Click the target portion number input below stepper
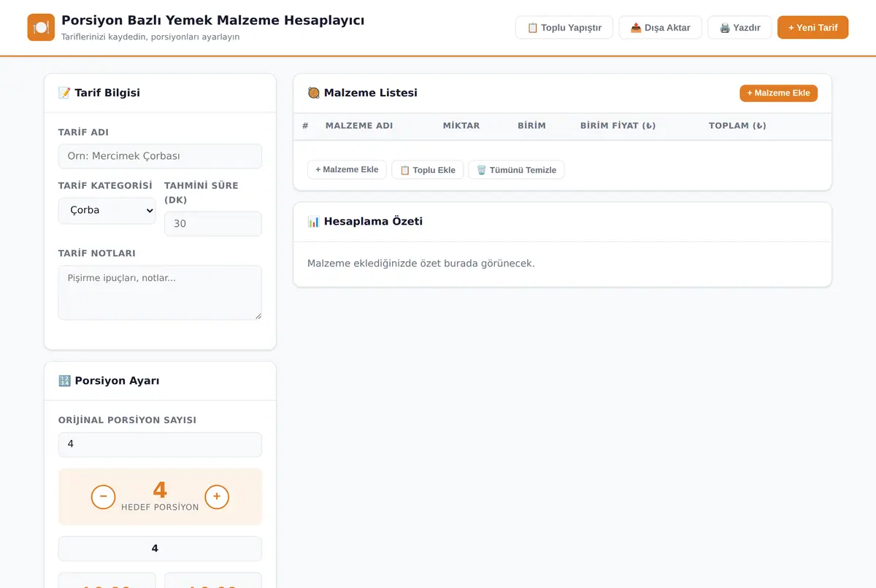This screenshot has width=876, height=588. tap(160, 549)
